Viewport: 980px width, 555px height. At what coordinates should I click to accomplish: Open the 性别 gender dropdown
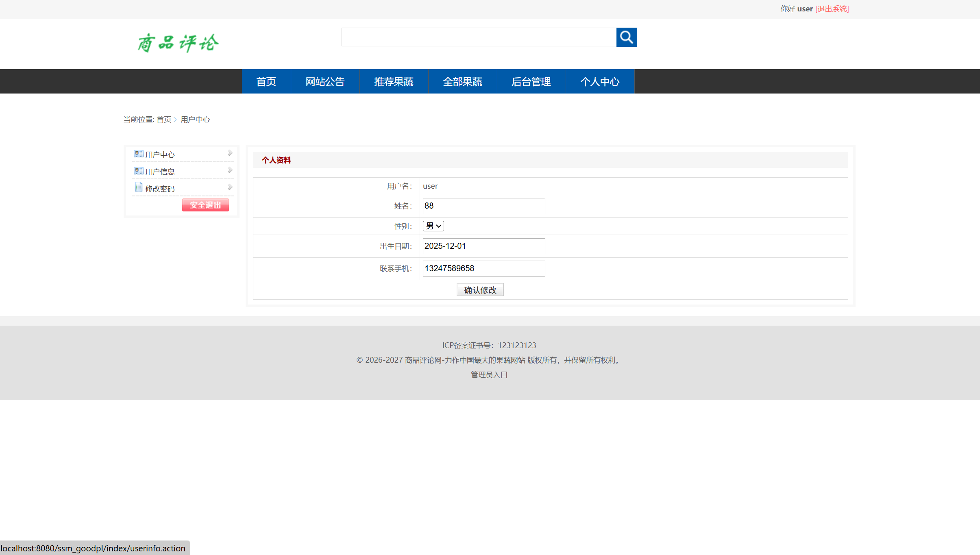pyautogui.click(x=433, y=226)
